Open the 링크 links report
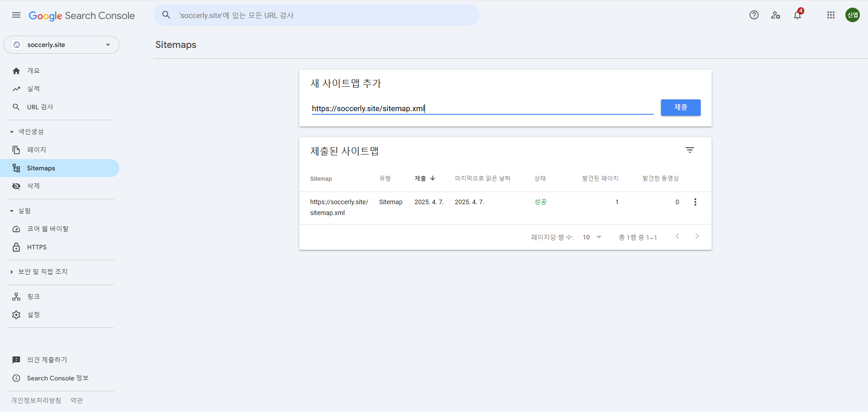868x412 pixels. point(33,297)
